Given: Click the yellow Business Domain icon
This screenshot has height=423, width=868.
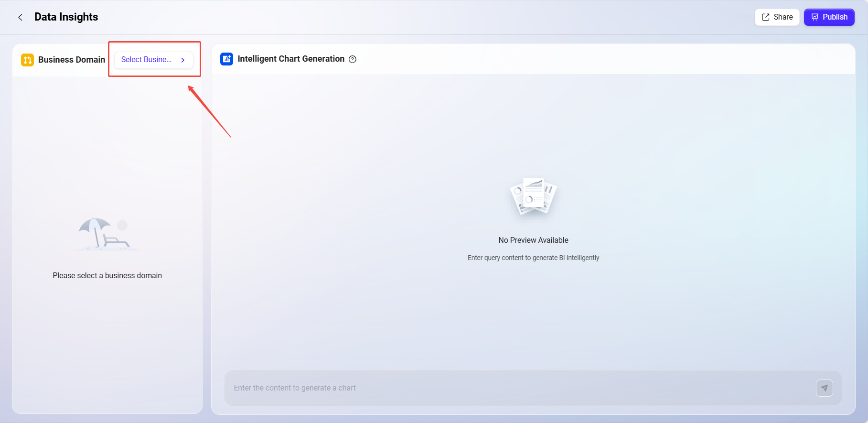Looking at the screenshot, I should pyautogui.click(x=27, y=60).
